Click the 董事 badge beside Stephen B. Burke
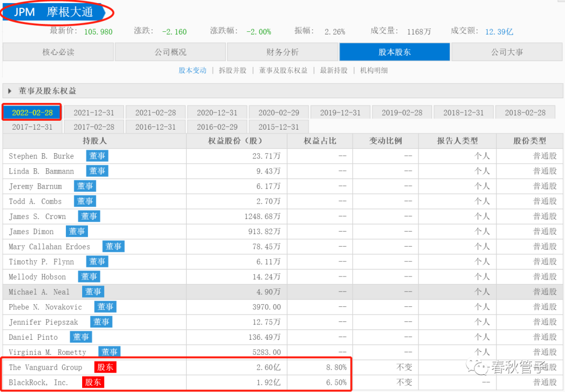Viewport: 565px width, 392px height. point(97,156)
